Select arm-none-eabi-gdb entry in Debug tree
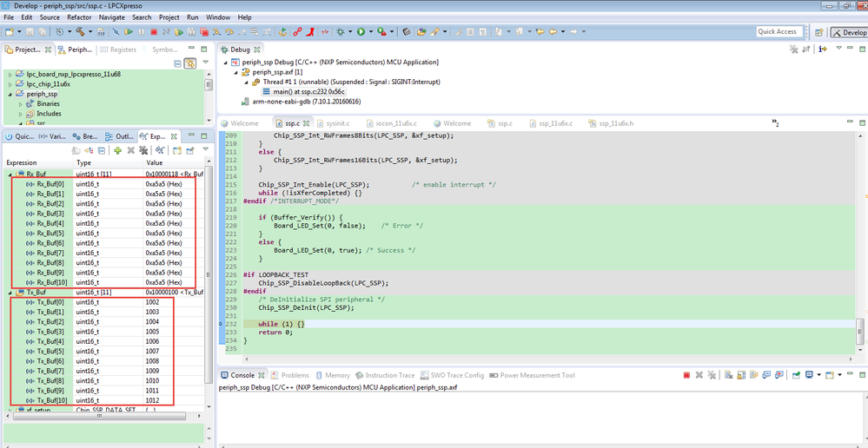The width and height of the screenshot is (868, 448). tap(302, 102)
